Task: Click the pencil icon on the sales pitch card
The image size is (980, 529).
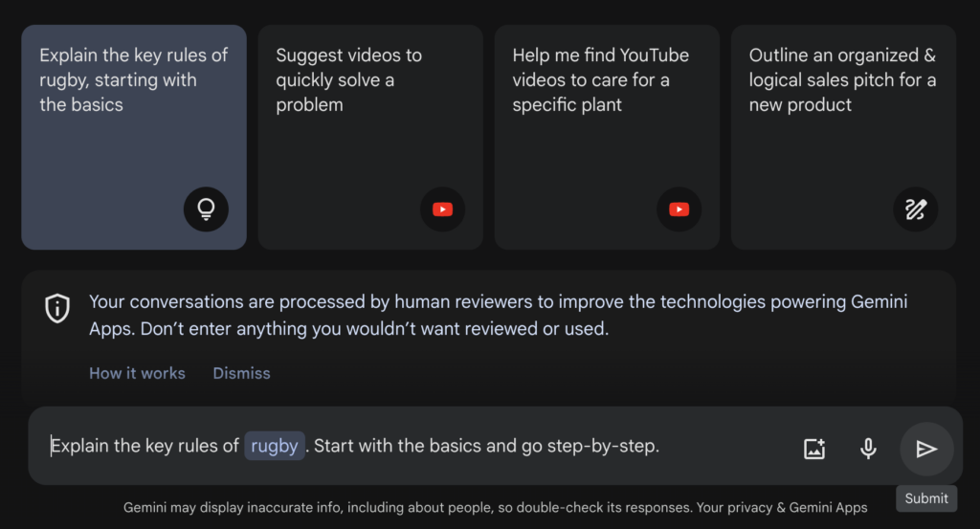Action: (x=916, y=209)
